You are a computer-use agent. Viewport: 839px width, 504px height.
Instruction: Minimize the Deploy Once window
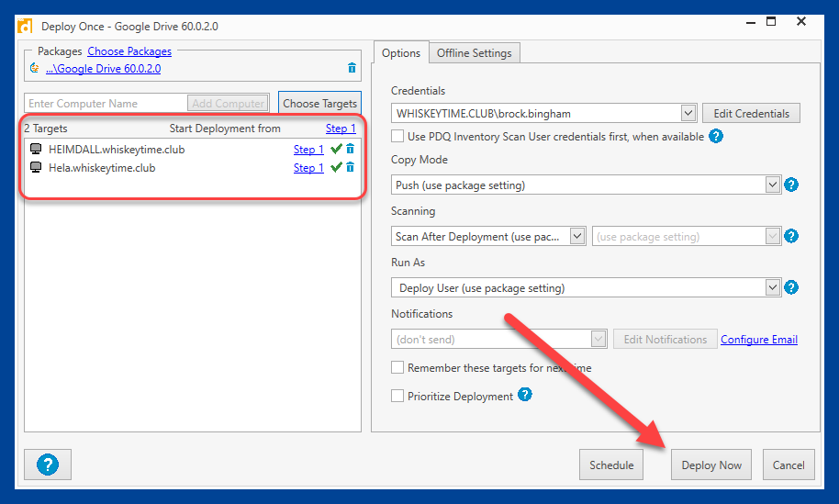(x=751, y=22)
